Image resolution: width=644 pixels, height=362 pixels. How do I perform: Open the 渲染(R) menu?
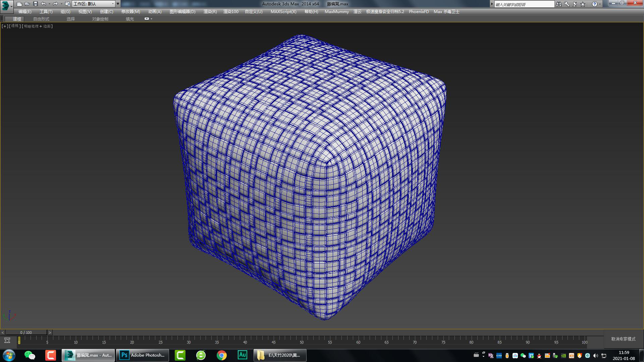pos(210,11)
